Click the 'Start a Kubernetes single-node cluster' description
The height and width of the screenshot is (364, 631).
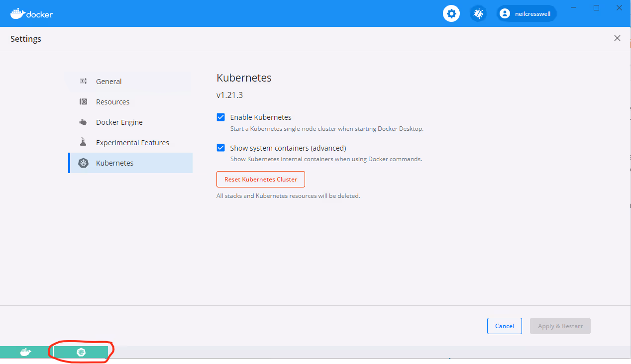coord(327,129)
